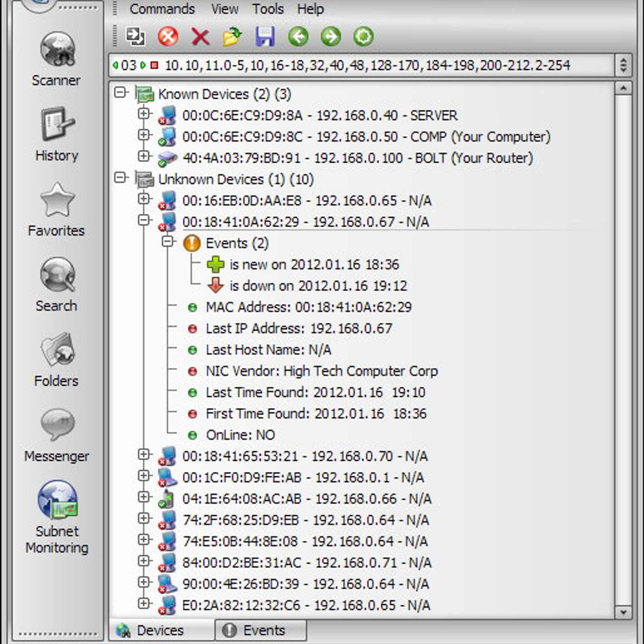Click the green plus 'is new' icon
The height and width of the screenshot is (644, 644).
coord(215,264)
